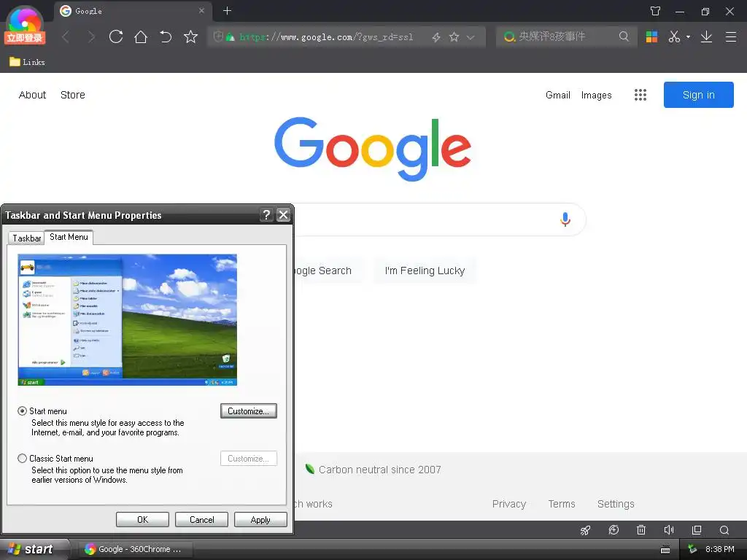The width and height of the screenshot is (747, 560).
Task: Click the 8:38 PM clock in tray
Action: coord(720,549)
